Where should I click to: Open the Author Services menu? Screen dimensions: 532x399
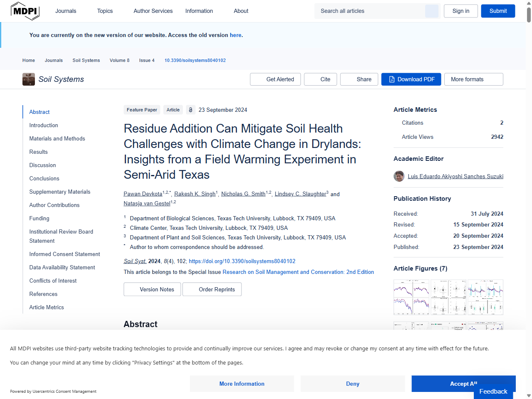[153, 11]
